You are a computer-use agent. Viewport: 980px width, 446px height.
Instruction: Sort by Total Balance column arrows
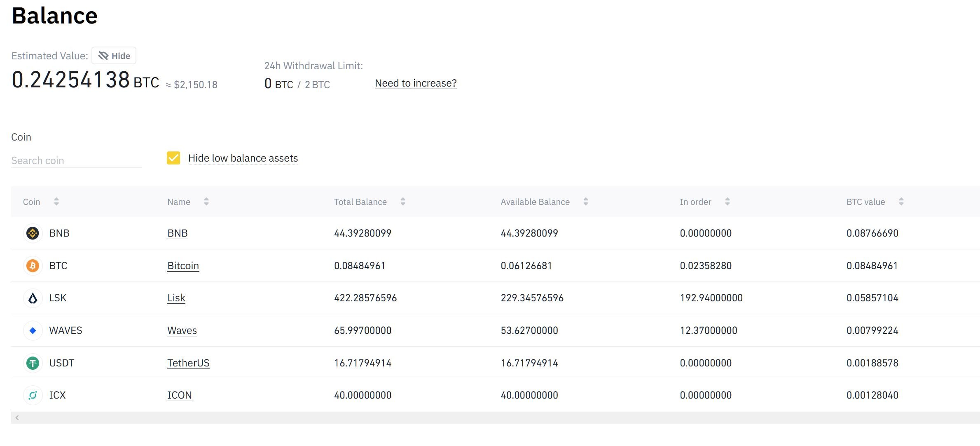(403, 202)
